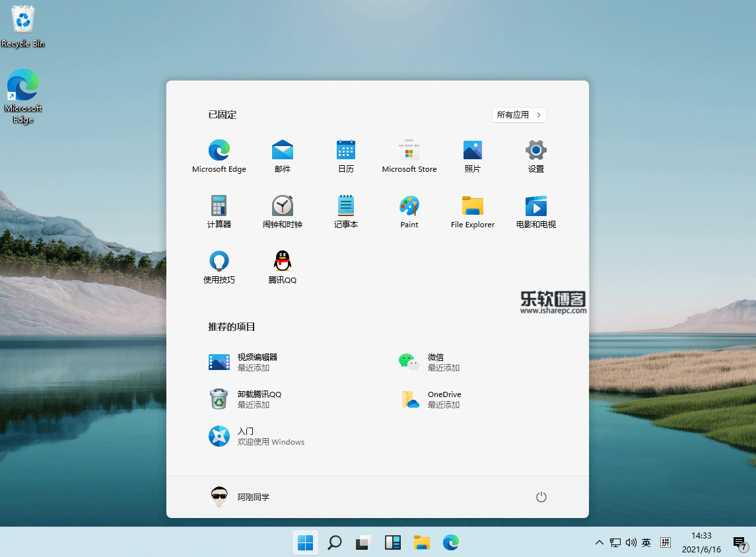The image size is (756, 557).
Task: Open the Calendar (日历) app
Action: (346, 156)
